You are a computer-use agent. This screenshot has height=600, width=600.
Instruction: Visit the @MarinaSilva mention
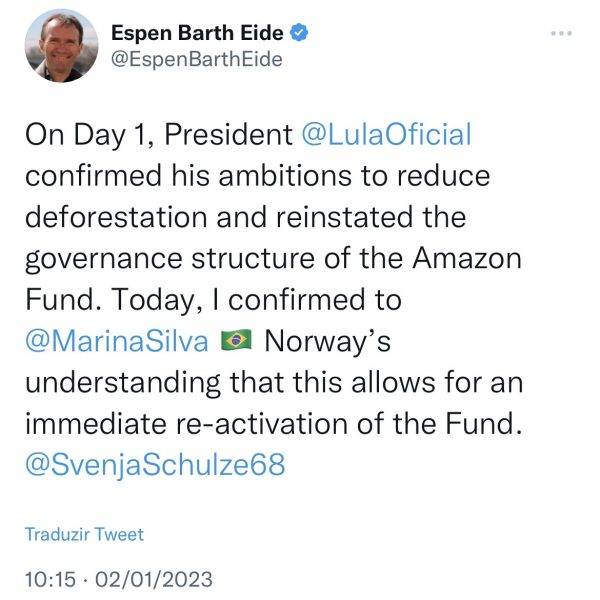pos(116,340)
